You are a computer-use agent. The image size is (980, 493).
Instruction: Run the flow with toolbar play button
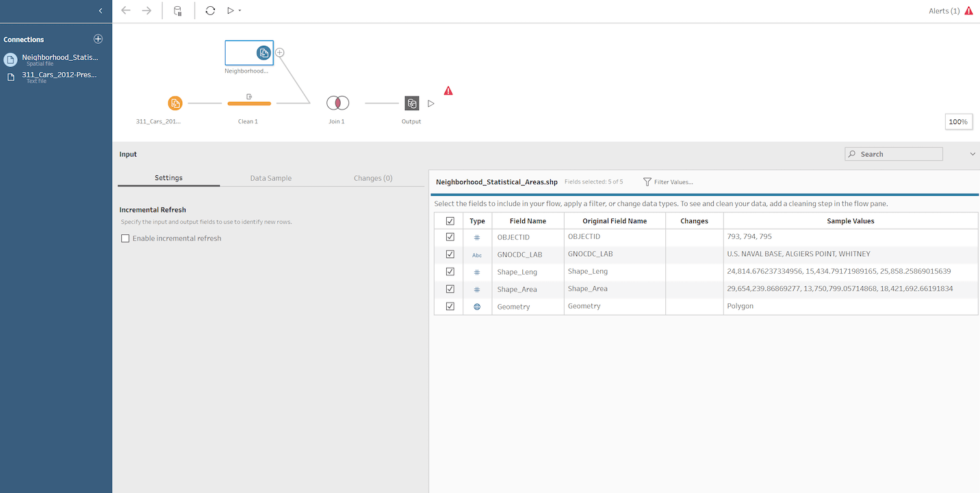click(231, 11)
